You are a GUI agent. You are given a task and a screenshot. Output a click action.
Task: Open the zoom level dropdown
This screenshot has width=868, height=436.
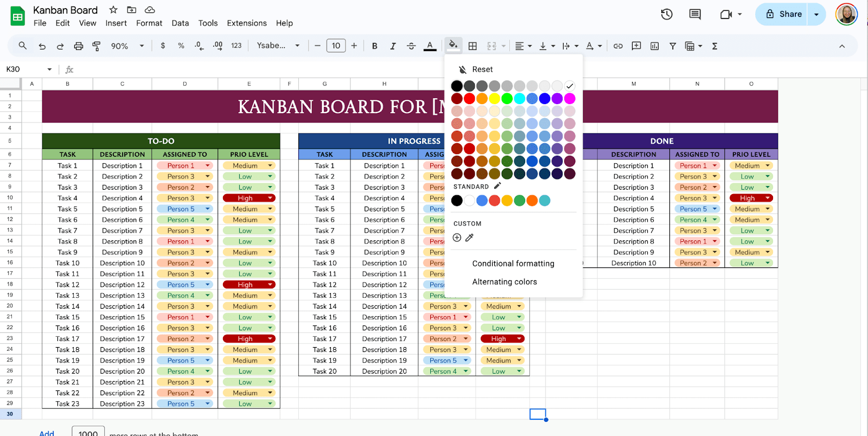tap(127, 46)
